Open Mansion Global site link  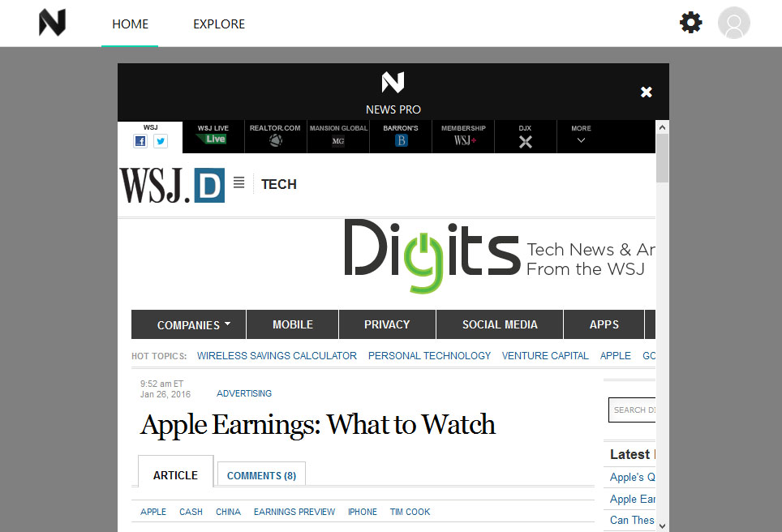pos(338,136)
